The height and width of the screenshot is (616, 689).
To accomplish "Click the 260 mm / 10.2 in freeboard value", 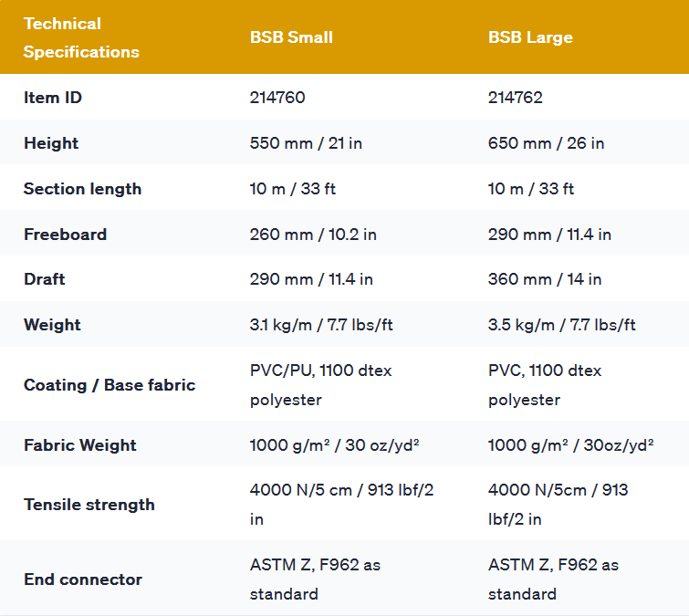I will coord(313,235).
